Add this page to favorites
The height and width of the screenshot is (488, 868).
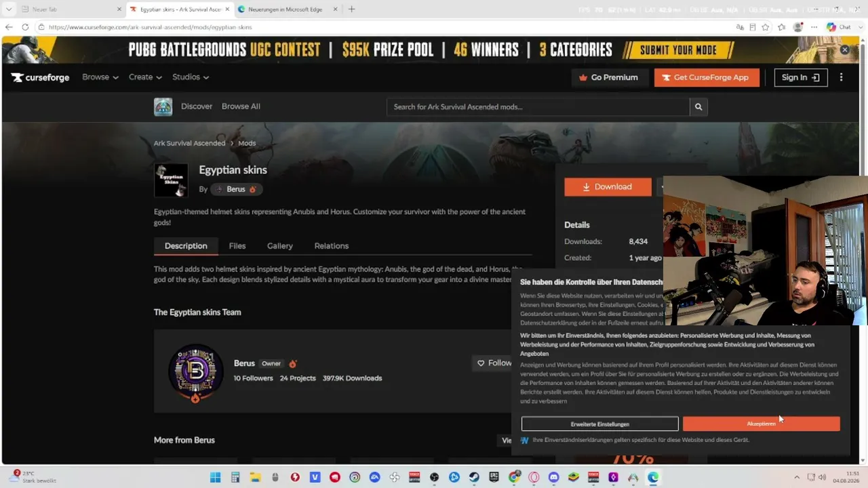tap(766, 27)
